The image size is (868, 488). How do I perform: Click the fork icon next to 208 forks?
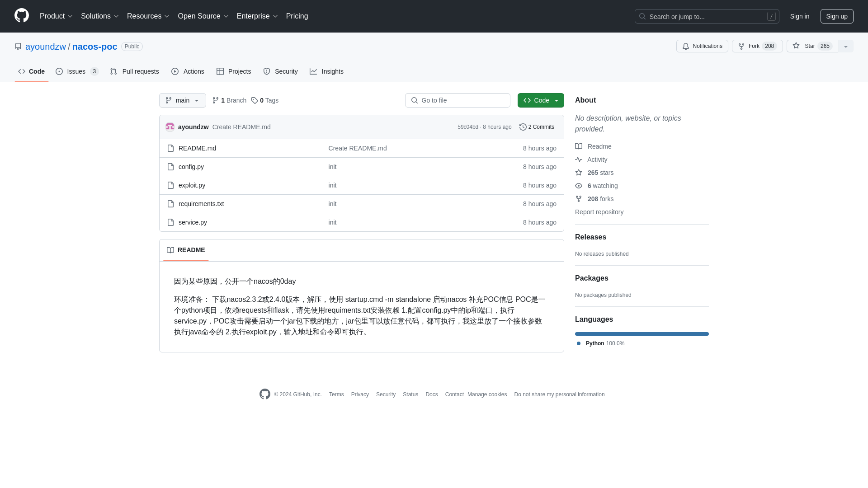point(579,199)
